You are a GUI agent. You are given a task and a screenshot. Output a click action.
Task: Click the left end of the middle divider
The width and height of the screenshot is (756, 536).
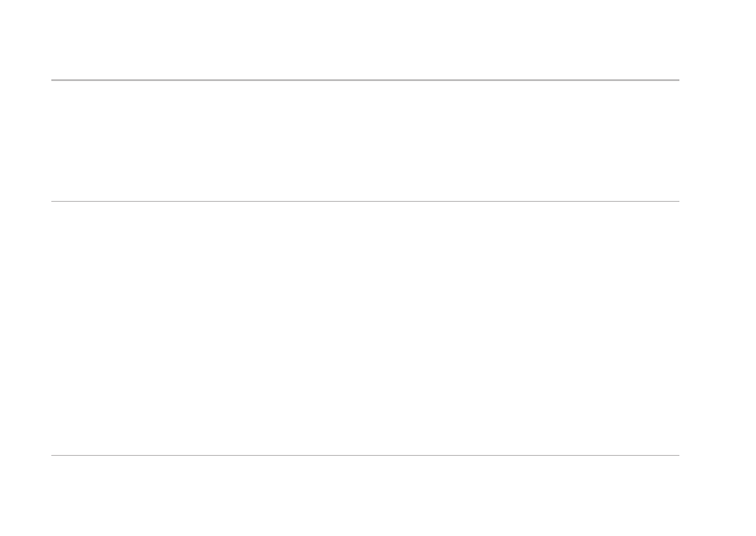pyautogui.click(x=53, y=201)
